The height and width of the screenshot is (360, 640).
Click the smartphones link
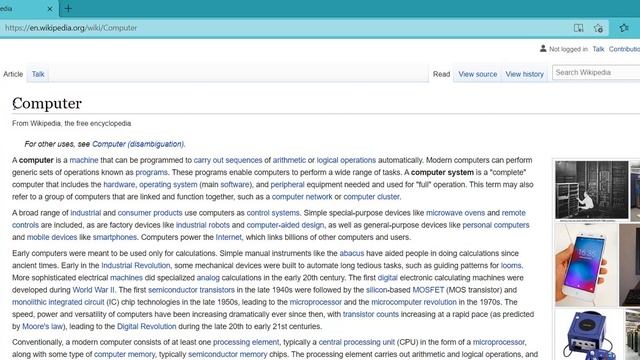115,238
